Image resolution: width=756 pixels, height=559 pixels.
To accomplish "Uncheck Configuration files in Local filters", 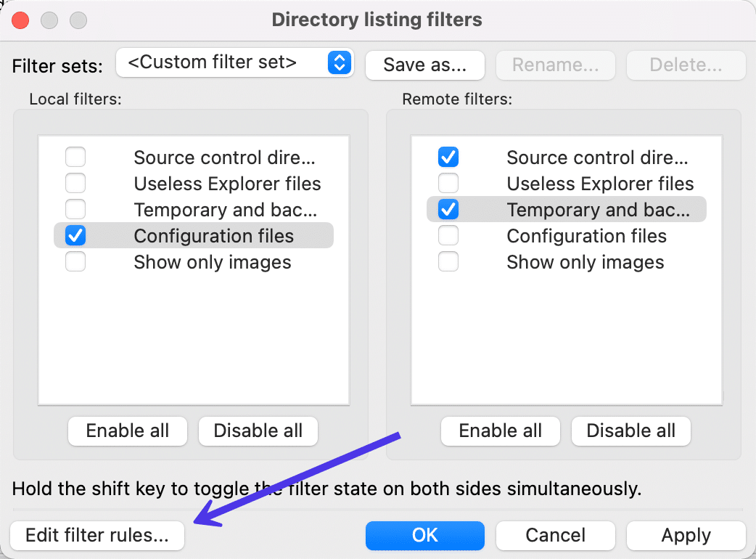I will 75,235.
